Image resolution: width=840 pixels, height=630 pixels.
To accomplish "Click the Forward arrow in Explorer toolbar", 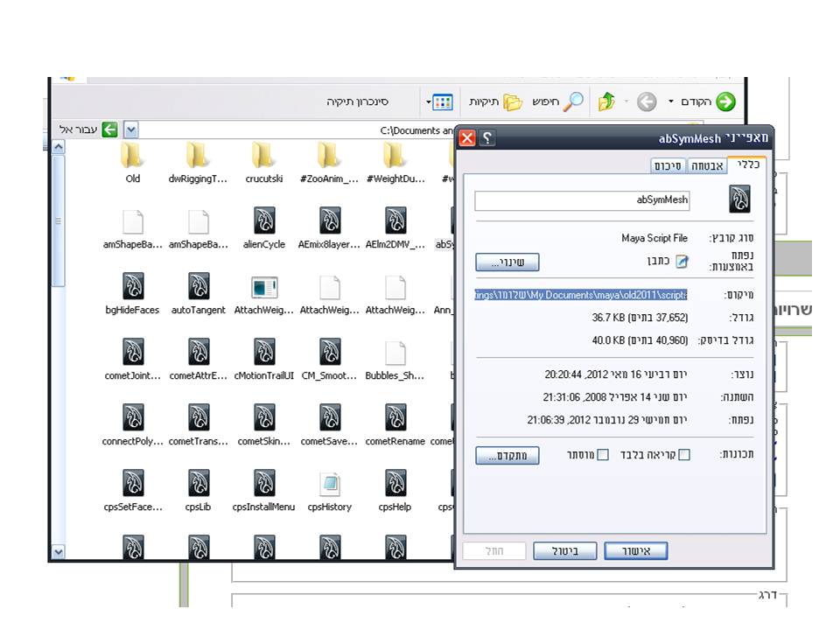I will point(647,101).
